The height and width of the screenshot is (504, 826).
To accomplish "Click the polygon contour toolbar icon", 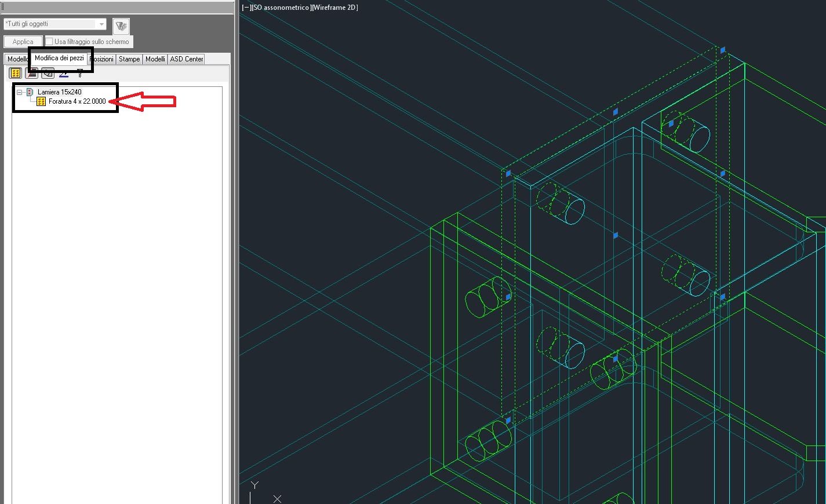I will (48, 73).
